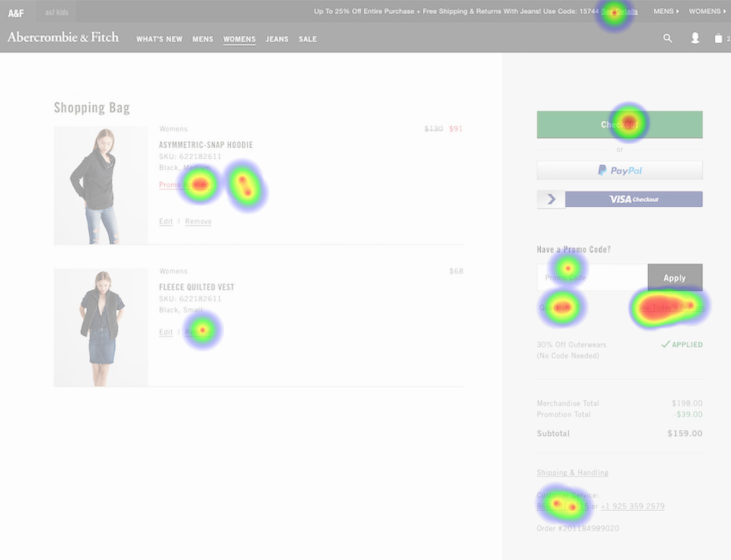Open the Shipping & Handling link
This screenshot has height=560, width=731.
[572, 472]
